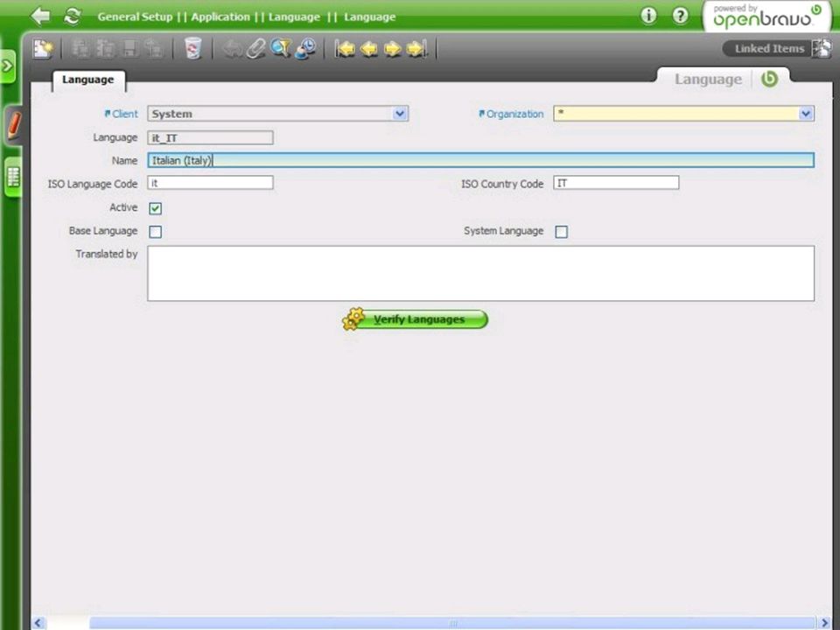Click Application in the breadcrumb

point(220,17)
